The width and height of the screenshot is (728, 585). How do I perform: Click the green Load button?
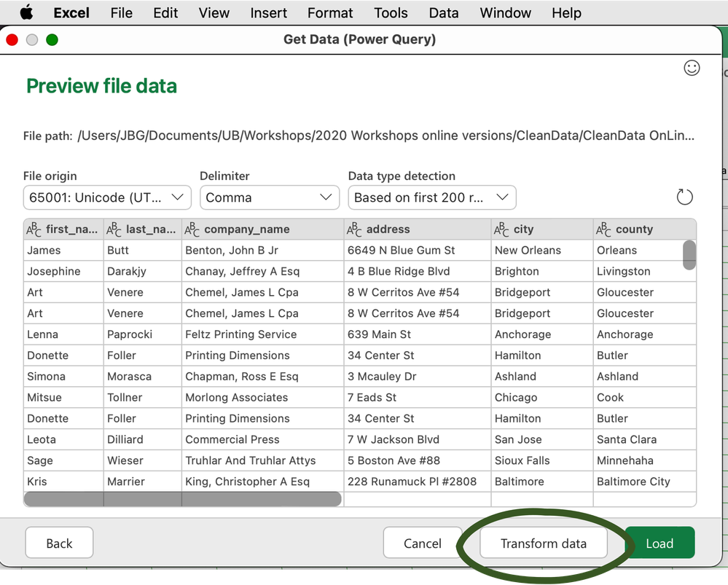(x=659, y=543)
